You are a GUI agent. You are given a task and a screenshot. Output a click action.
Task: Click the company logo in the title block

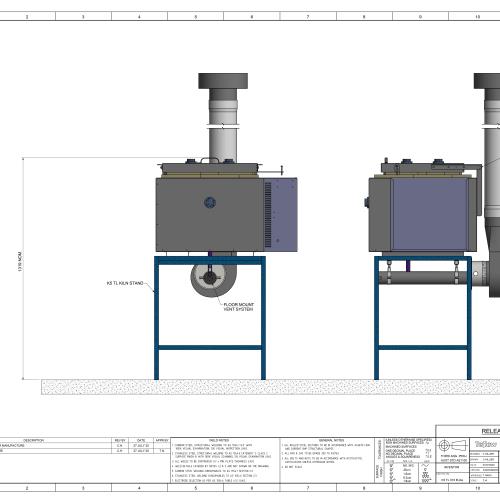[485, 444]
